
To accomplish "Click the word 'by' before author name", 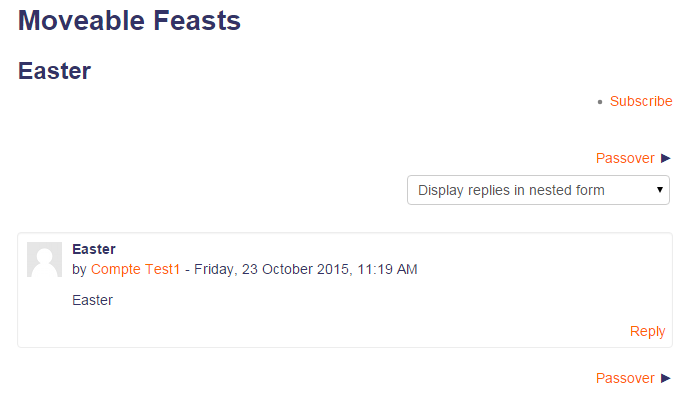I will pos(79,269).
